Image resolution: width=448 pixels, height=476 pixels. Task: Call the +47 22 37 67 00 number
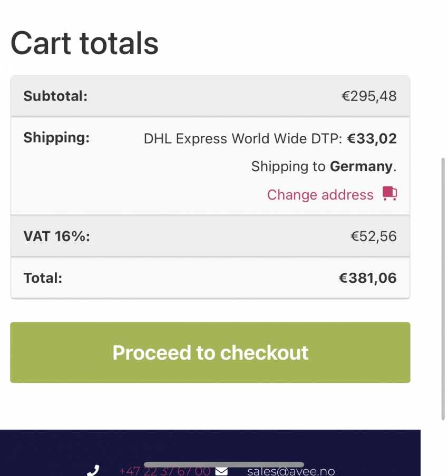pyautogui.click(x=164, y=471)
